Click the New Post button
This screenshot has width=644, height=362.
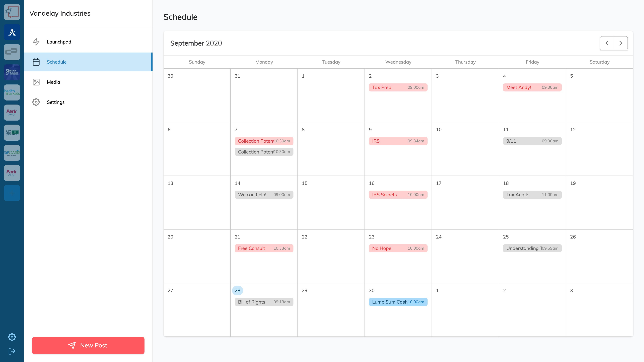point(88,345)
